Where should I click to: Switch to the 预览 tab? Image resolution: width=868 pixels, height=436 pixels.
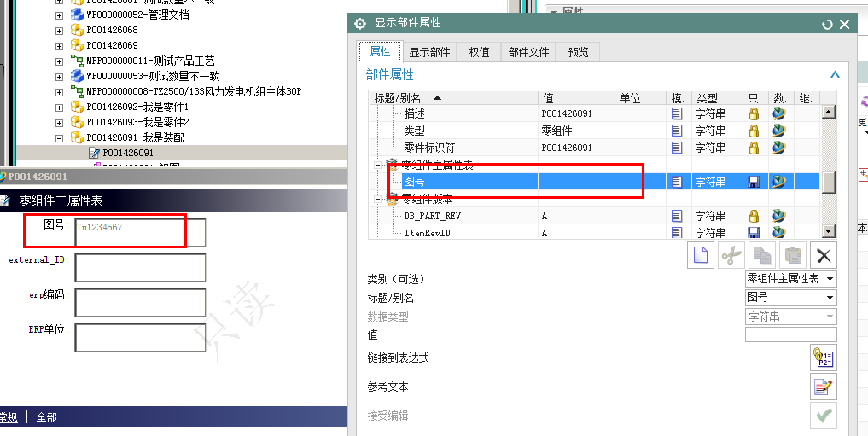point(578,52)
